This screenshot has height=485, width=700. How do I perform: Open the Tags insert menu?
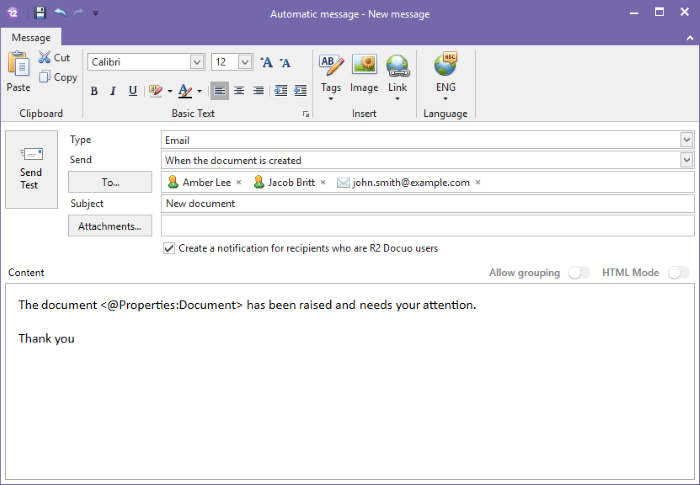[x=331, y=75]
